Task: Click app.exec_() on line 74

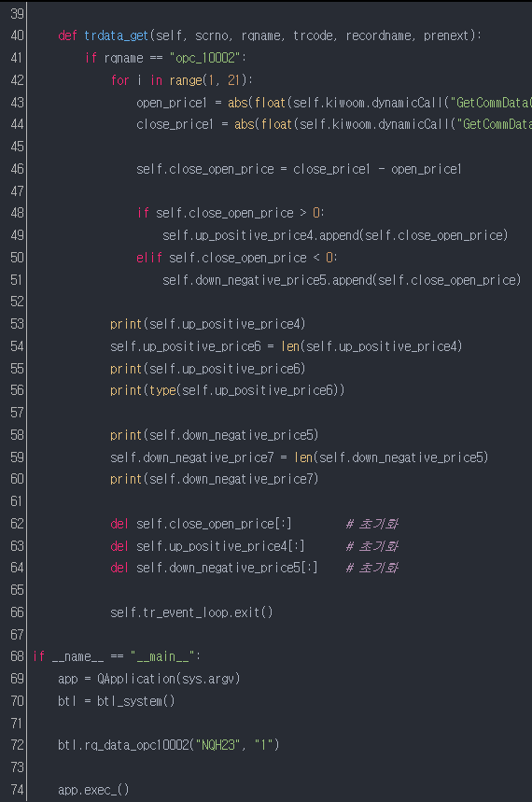Action: 93,790
